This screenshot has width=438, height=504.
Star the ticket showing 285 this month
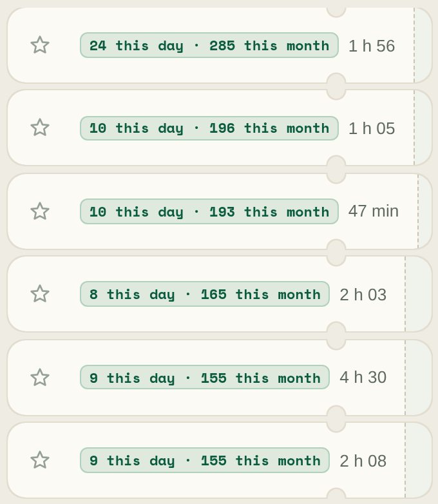pyautogui.click(x=40, y=45)
